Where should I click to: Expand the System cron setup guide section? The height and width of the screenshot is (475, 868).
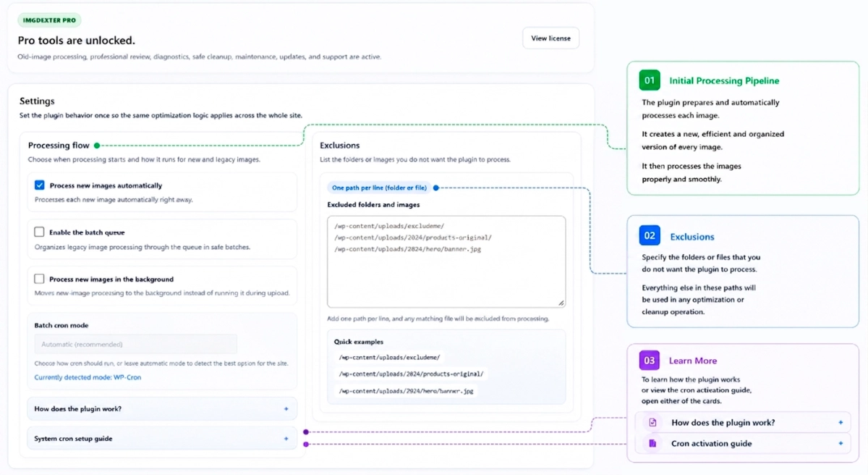coord(162,439)
